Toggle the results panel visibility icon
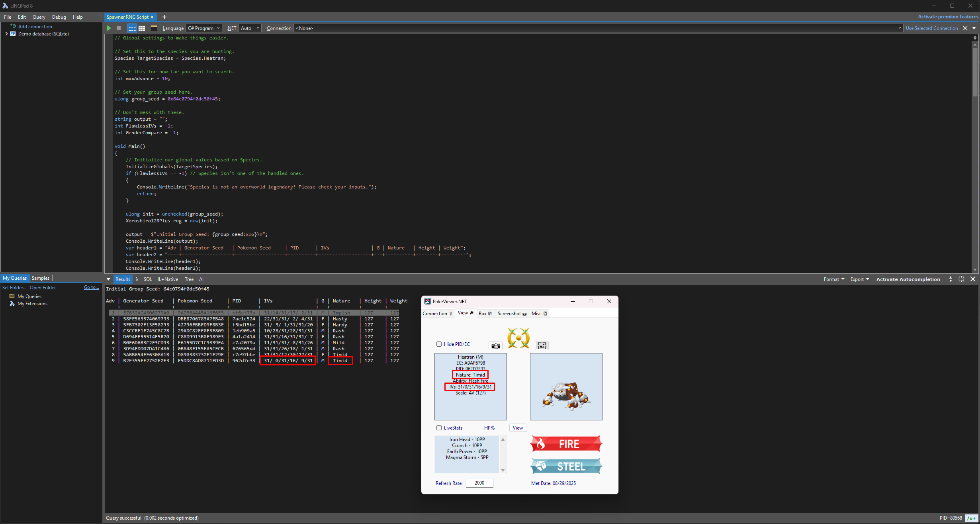Screen dimensions: 980x524 154,28
